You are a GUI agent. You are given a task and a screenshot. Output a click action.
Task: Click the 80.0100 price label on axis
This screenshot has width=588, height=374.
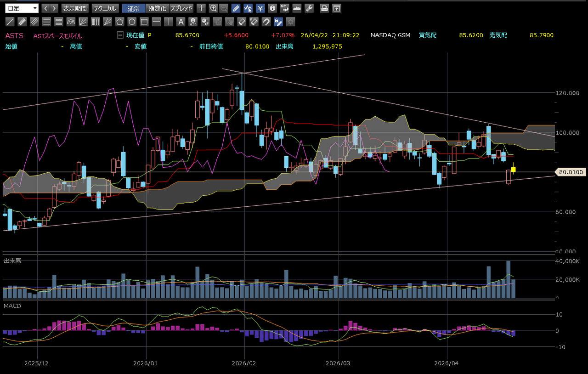571,172
